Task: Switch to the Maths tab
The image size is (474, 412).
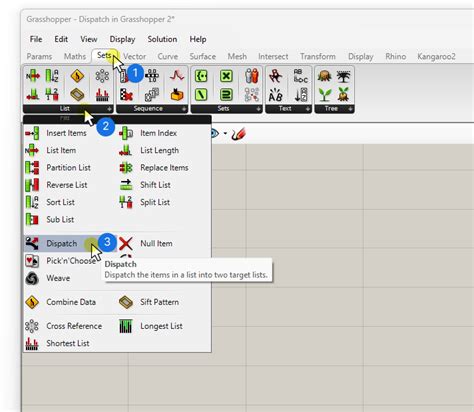Action: tap(75, 56)
